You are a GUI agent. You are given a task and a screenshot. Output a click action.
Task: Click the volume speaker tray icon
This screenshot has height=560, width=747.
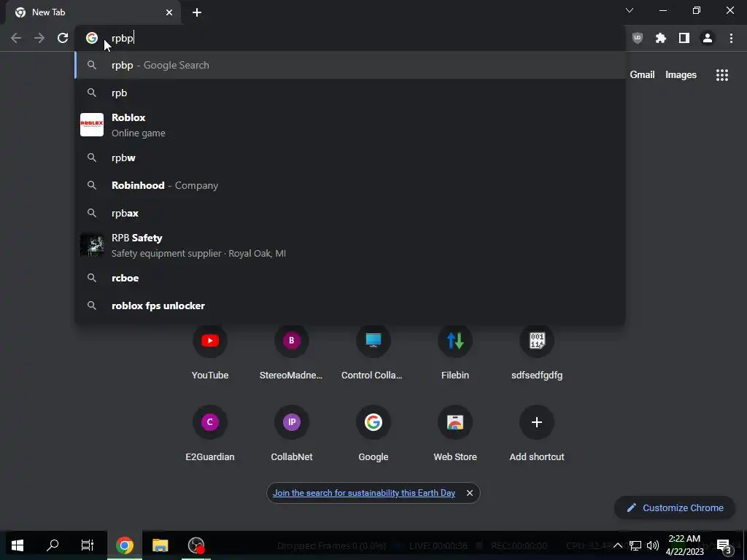[x=653, y=545]
